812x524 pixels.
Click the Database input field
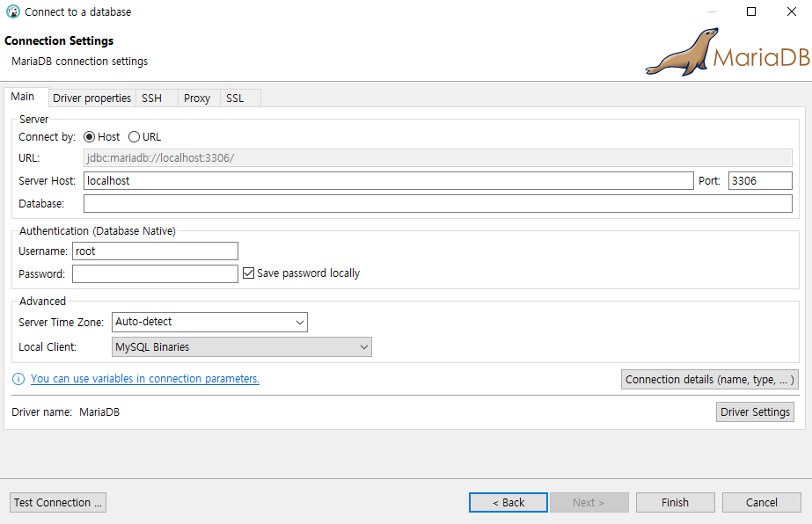click(438, 203)
